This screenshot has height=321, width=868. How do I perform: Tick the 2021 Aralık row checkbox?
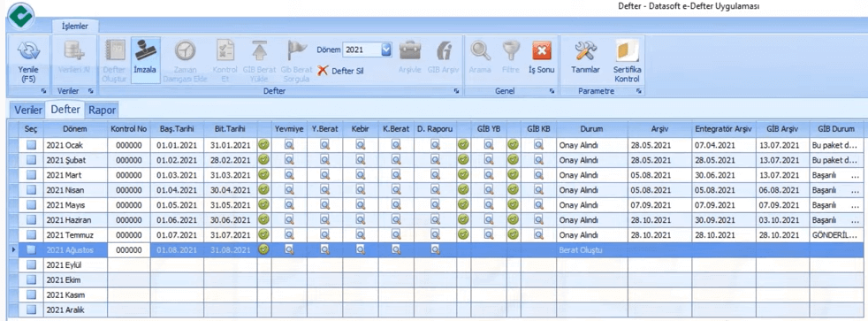click(x=32, y=310)
